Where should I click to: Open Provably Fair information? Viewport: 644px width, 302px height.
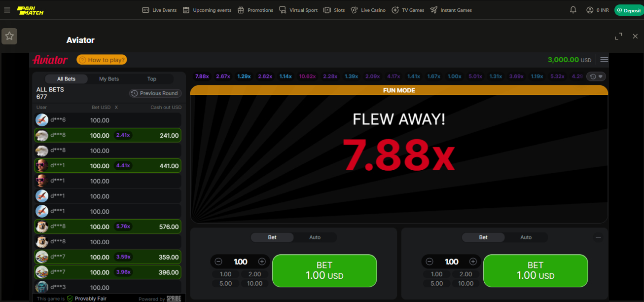86,299
